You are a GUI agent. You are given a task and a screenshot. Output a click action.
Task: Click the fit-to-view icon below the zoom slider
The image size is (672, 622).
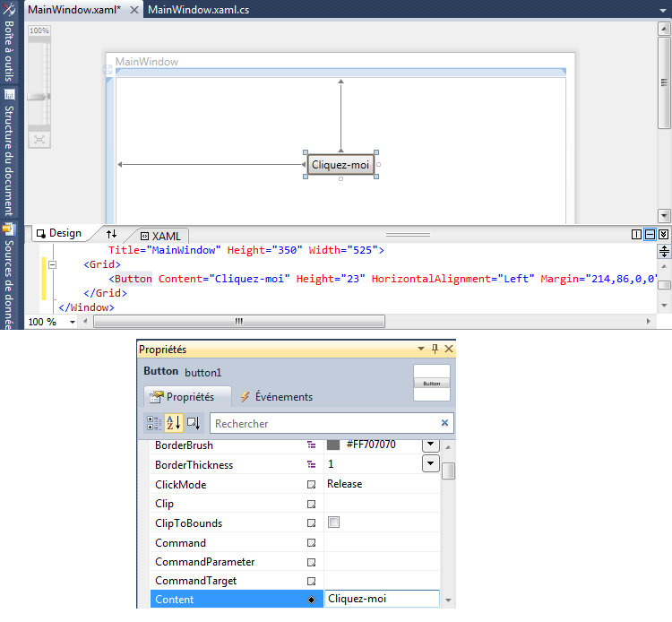pyautogui.click(x=39, y=139)
